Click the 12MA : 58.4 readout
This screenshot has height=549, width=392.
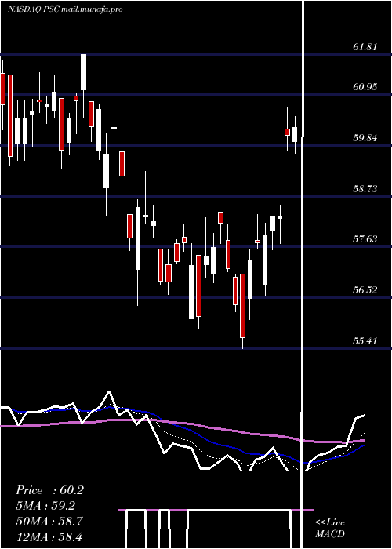click(x=49, y=536)
